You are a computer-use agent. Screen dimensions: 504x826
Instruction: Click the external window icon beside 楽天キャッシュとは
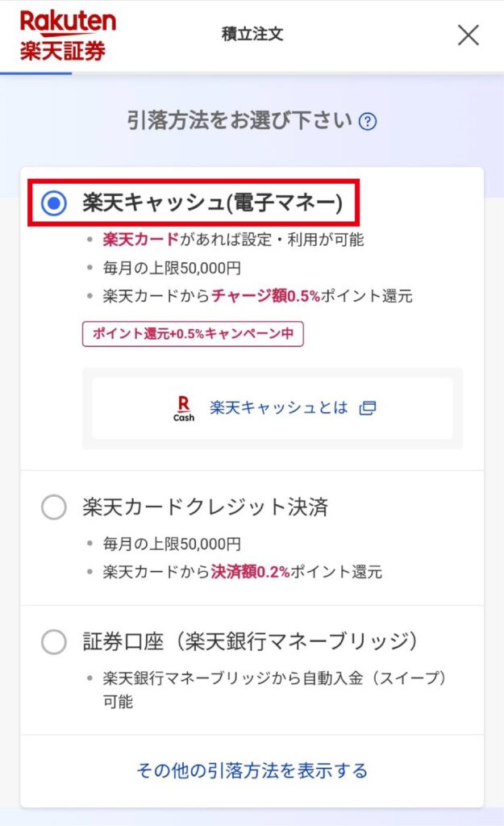pyautogui.click(x=368, y=407)
